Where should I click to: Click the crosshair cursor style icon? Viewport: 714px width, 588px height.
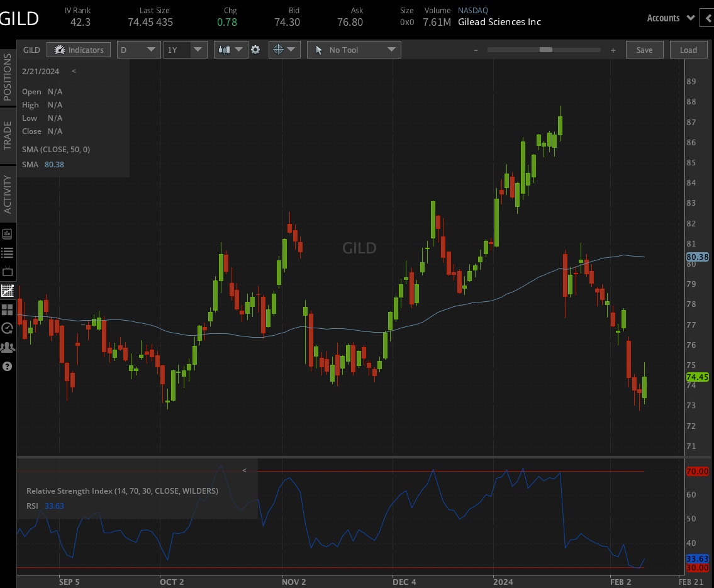[280, 49]
